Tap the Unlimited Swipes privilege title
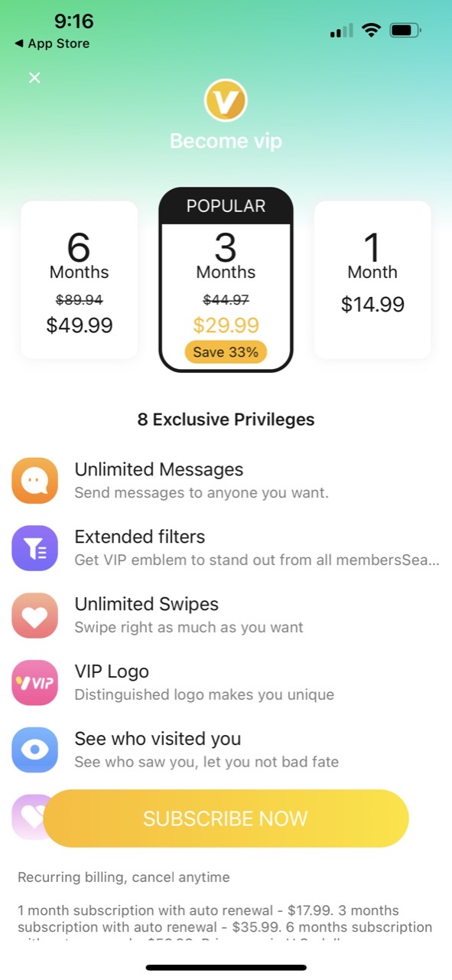Screen dimensions: 452x980 (x=147, y=604)
